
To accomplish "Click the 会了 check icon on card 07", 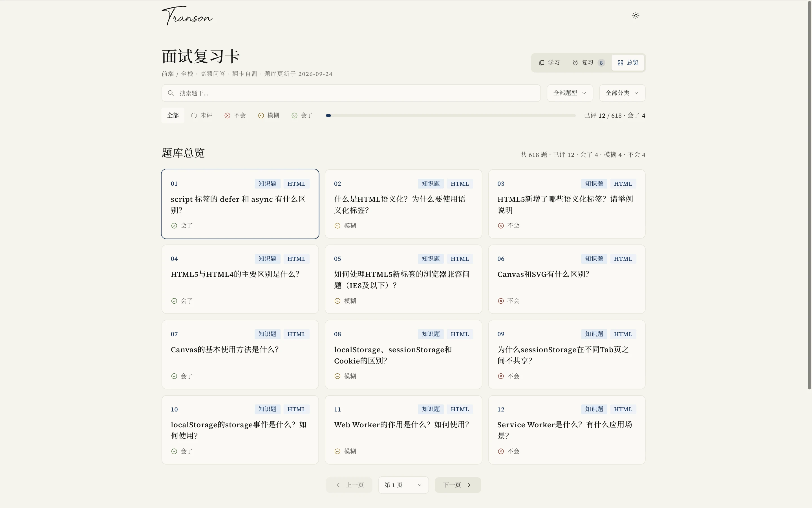I will (x=174, y=376).
